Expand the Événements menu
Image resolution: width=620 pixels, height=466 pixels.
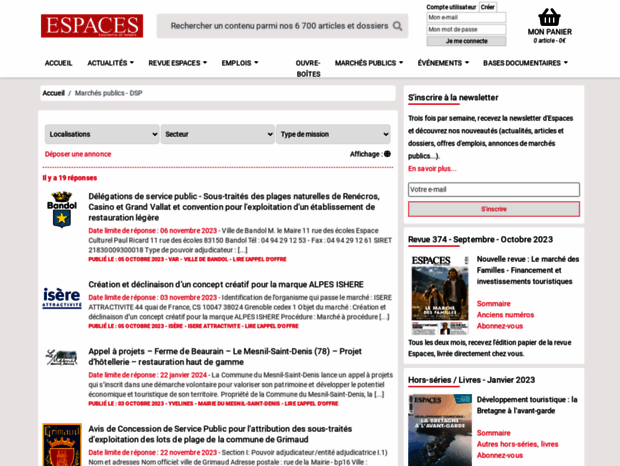point(443,63)
